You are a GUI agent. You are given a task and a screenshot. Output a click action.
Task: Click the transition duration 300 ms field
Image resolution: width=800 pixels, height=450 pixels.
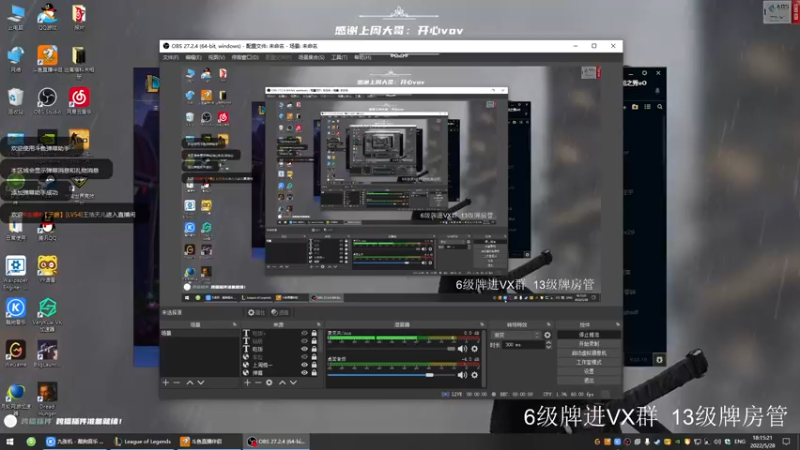pos(523,345)
